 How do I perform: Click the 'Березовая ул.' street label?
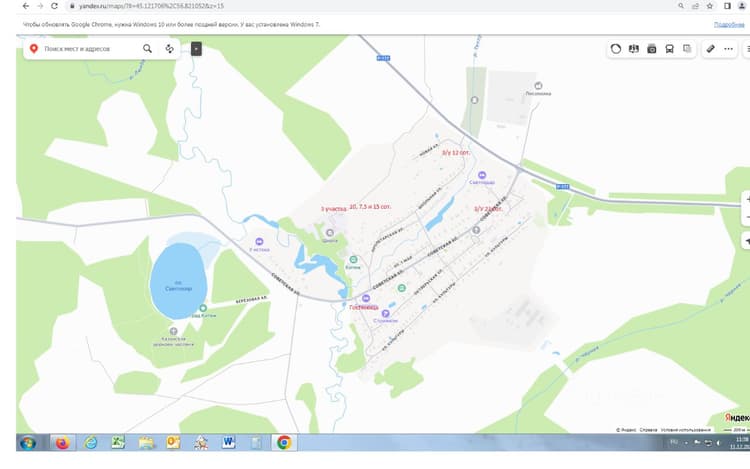tap(251, 300)
